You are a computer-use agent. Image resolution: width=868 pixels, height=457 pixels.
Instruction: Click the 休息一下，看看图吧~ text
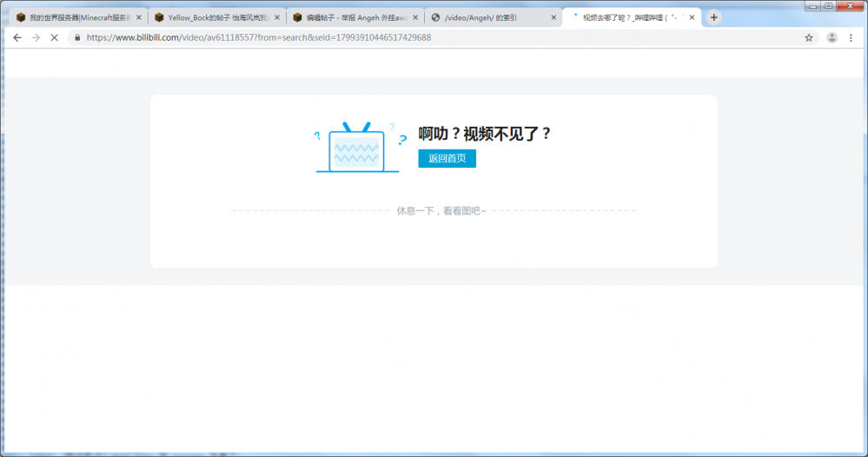coord(441,211)
